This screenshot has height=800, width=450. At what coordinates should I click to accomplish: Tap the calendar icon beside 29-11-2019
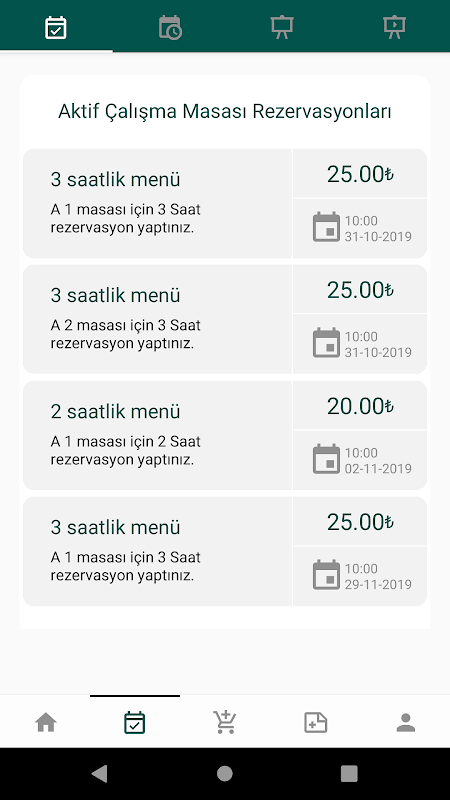pos(326,576)
